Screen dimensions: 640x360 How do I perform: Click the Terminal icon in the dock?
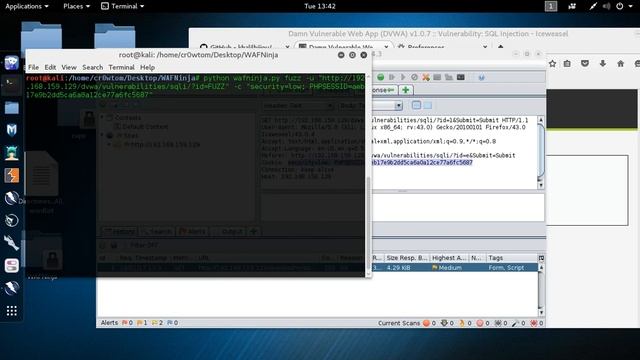point(11,85)
